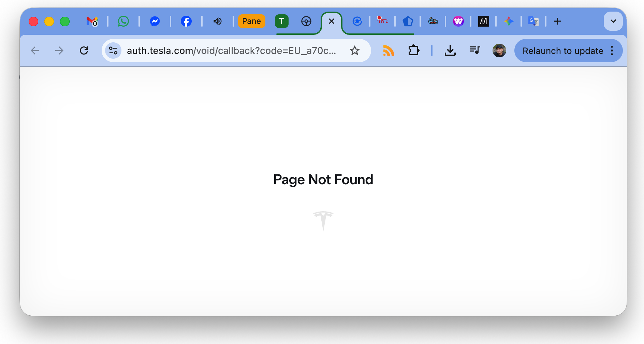Click the orange Pane tab group label

pos(251,21)
